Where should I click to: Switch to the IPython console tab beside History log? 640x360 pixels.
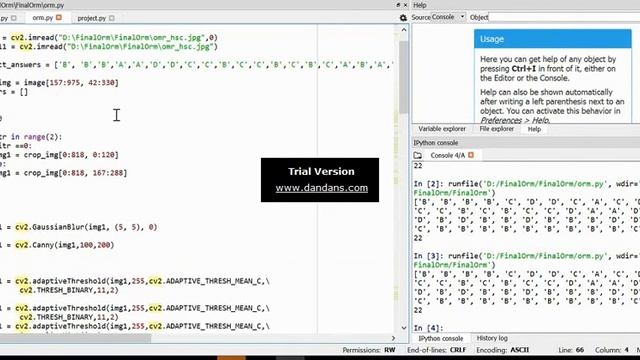pyautogui.click(x=441, y=338)
